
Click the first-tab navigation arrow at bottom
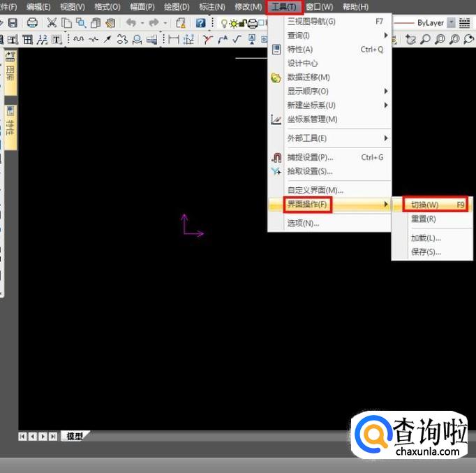click(x=22, y=436)
